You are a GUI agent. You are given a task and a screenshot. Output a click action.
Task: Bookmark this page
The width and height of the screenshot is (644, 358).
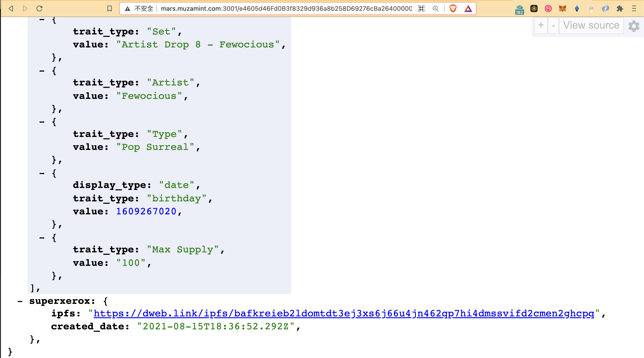(110, 9)
